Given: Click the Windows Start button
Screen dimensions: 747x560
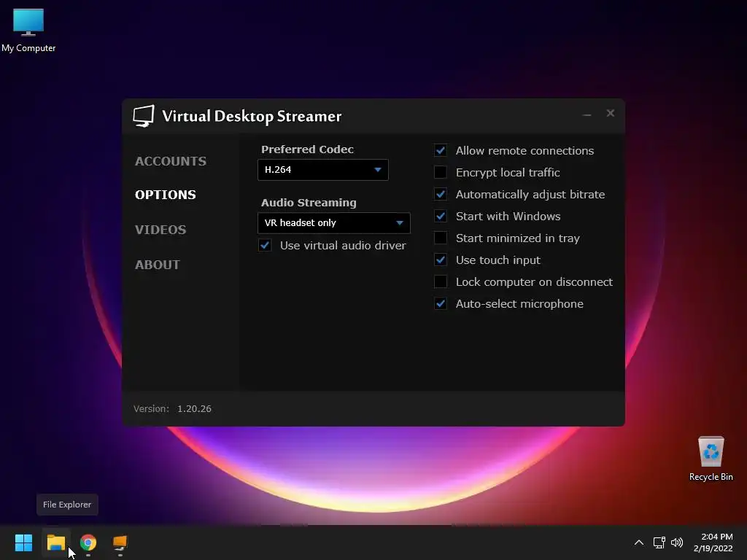Looking at the screenshot, I should (x=23, y=542).
